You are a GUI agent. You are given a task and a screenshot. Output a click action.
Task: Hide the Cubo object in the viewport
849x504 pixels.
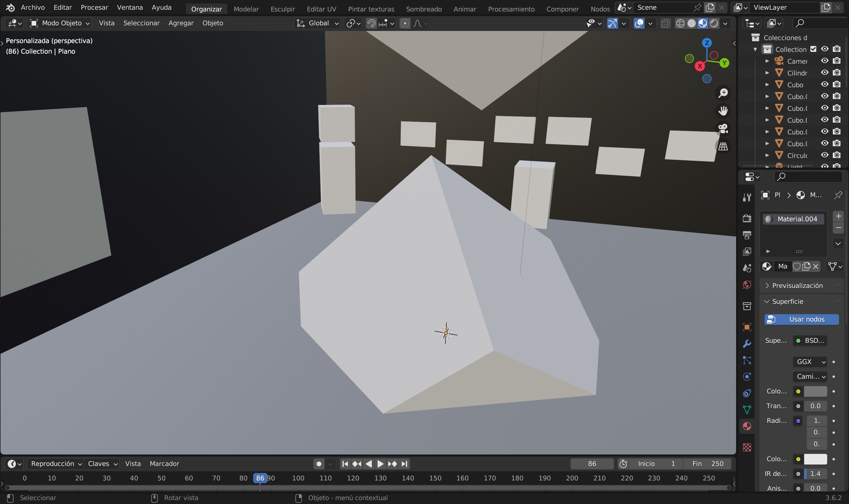(x=825, y=85)
